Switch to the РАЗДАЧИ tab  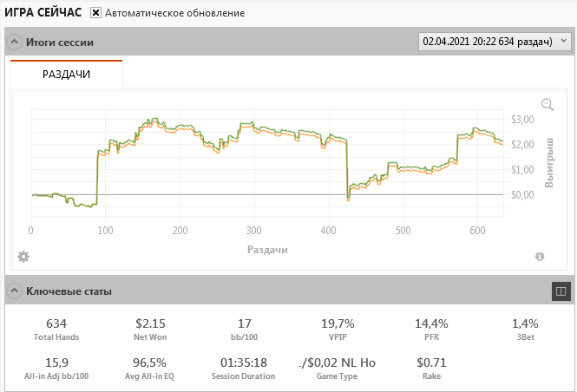67,75
